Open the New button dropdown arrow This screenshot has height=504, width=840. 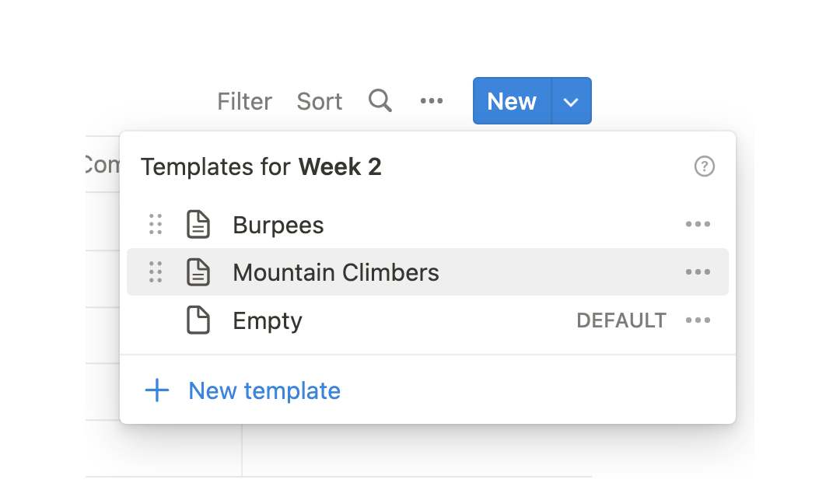pos(572,100)
